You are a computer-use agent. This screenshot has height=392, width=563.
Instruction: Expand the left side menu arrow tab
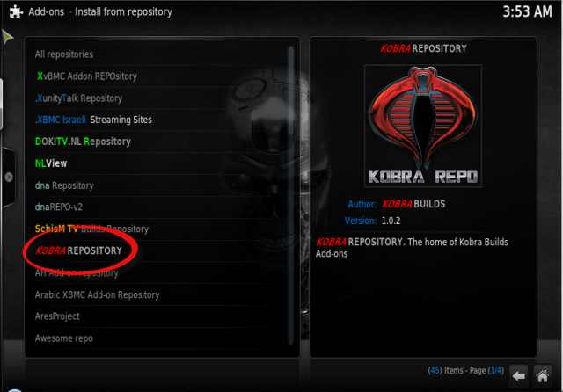[9, 178]
